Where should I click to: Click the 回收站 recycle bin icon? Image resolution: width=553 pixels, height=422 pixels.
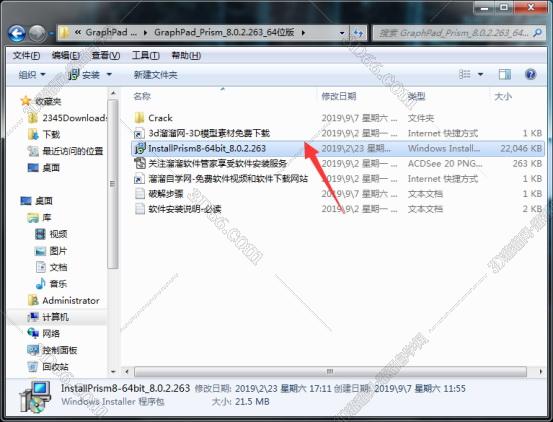click(32, 367)
